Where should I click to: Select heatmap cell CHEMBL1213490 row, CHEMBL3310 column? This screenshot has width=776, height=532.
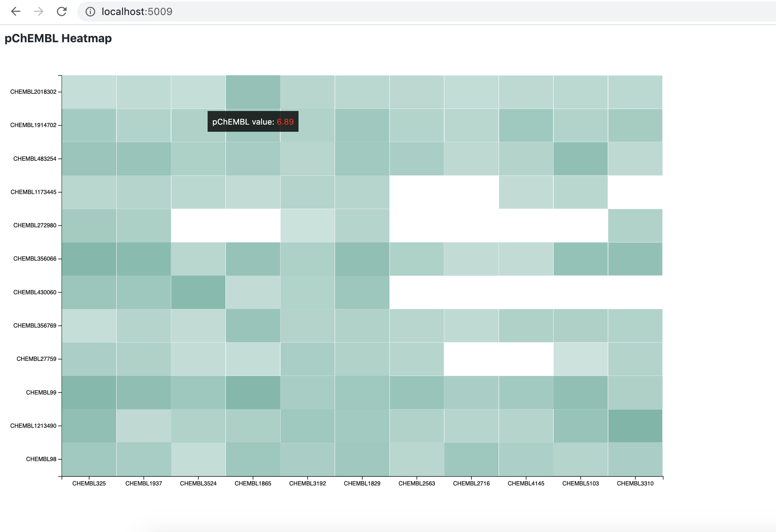(x=635, y=426)
